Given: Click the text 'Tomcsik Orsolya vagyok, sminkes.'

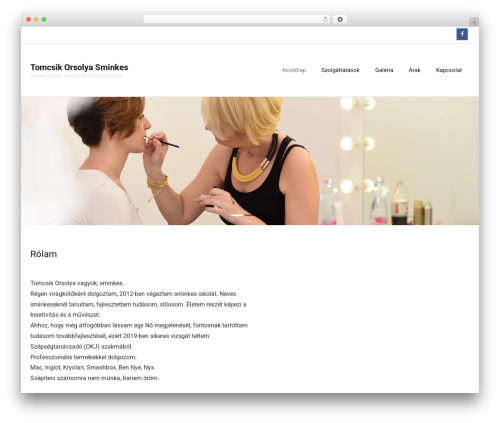Looking at the screenshot, I should (x=77, y=283).
